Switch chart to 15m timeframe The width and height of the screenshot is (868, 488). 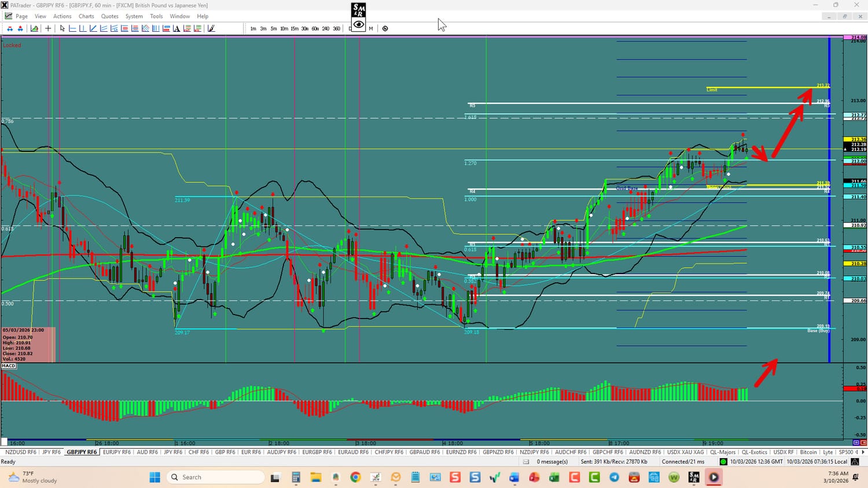click(295, 28)
